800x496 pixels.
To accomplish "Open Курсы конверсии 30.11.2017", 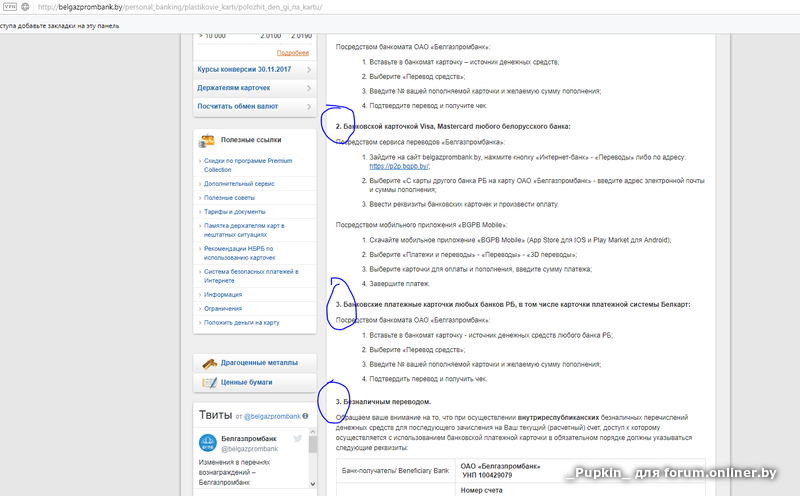I will coord(244,69).
